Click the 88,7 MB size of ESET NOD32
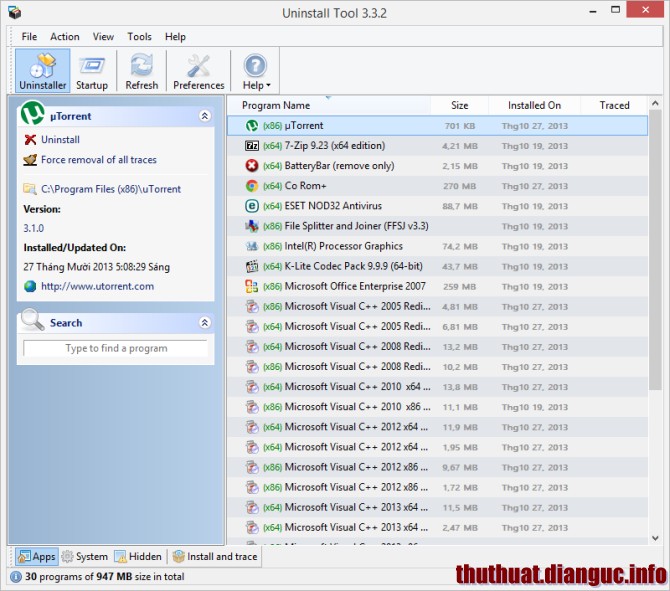 pos(460,206)
